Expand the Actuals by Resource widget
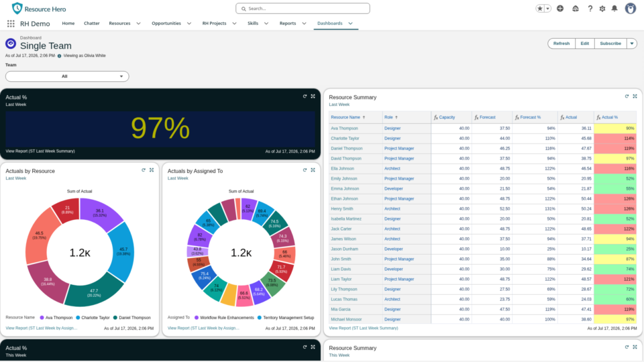644x362 pixels. click(152, 170)
